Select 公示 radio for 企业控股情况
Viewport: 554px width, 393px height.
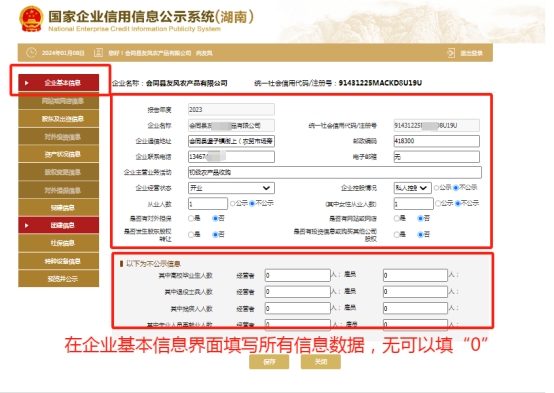point(437,188)
